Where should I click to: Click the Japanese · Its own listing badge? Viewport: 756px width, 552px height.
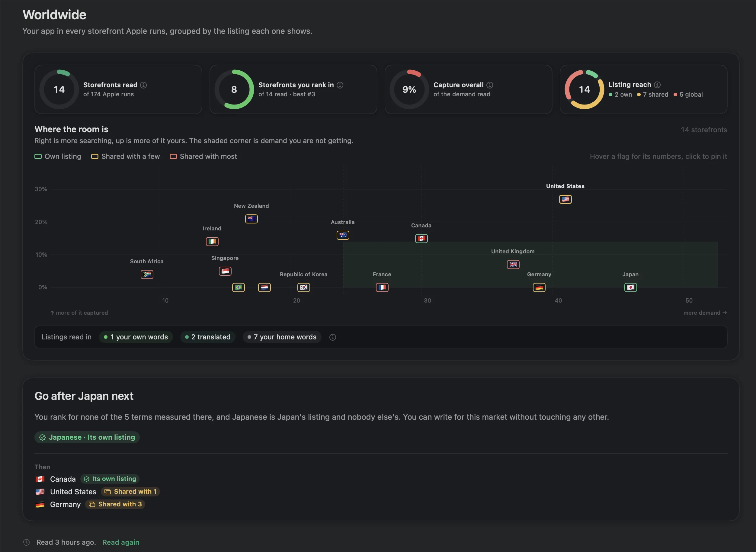coord(87,437)
